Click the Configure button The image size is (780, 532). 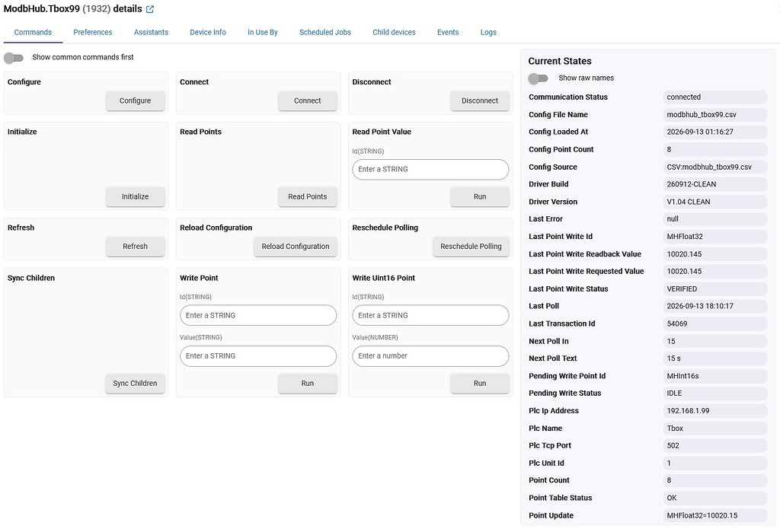[x=135, y=100]
